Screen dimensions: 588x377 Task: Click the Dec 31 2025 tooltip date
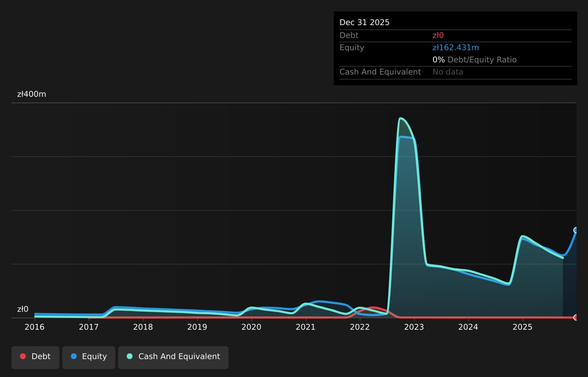[x=365, y=23]
